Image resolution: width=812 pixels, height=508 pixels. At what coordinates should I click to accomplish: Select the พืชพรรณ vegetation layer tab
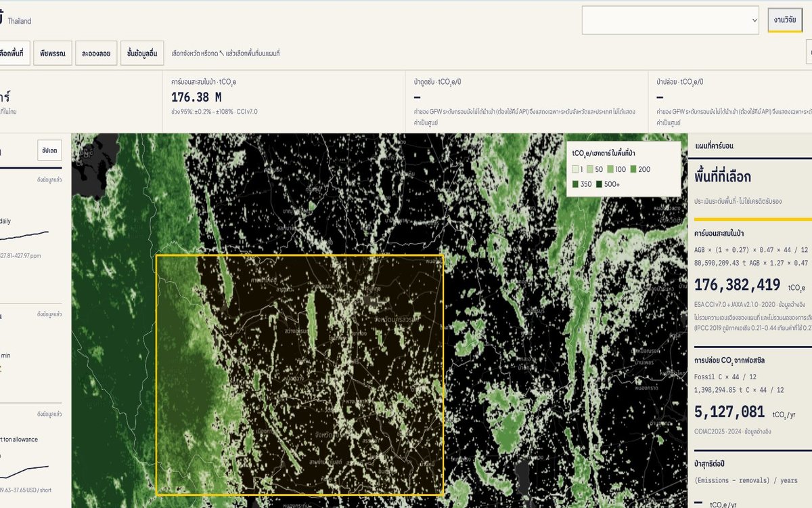tap(53, 53)
